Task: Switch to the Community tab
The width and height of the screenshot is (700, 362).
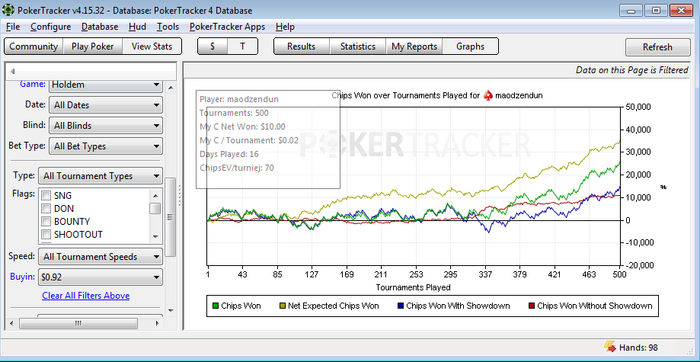Action: tap(33, 46)
